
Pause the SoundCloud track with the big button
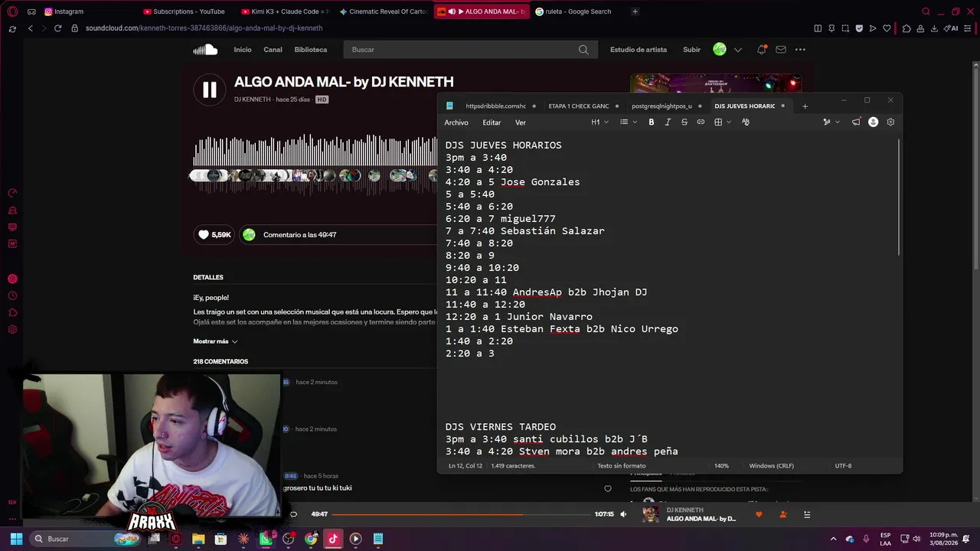(x=209, y=90)
